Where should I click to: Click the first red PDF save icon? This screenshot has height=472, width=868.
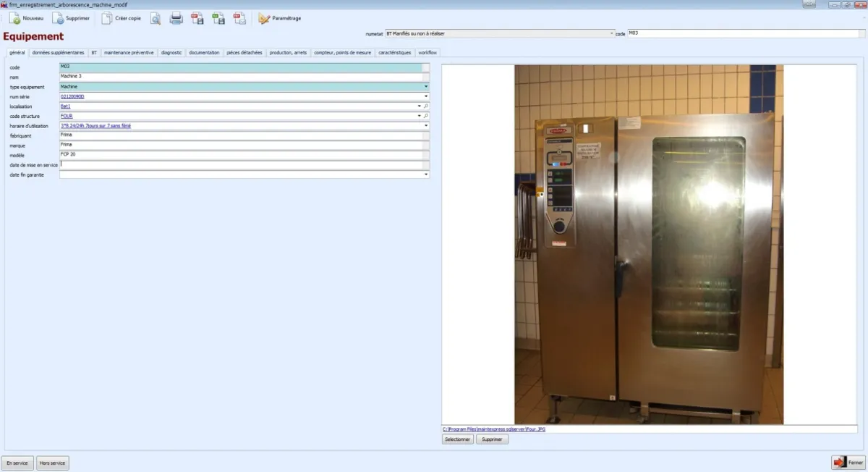coord(197,19)
